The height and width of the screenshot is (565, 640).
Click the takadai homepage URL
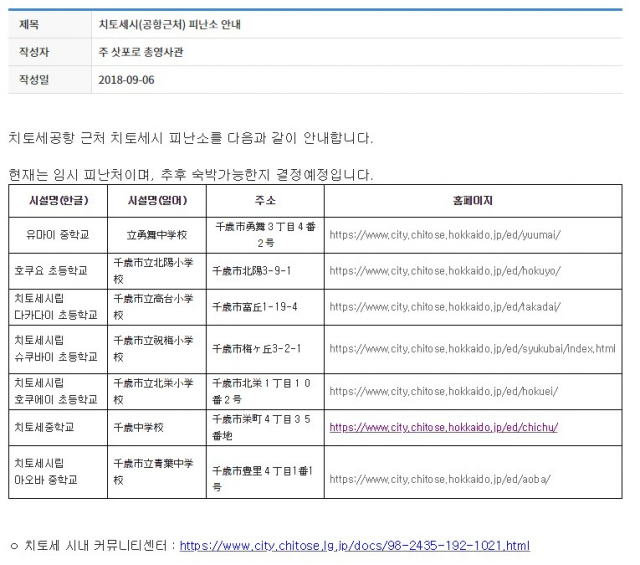coord(445,307)
